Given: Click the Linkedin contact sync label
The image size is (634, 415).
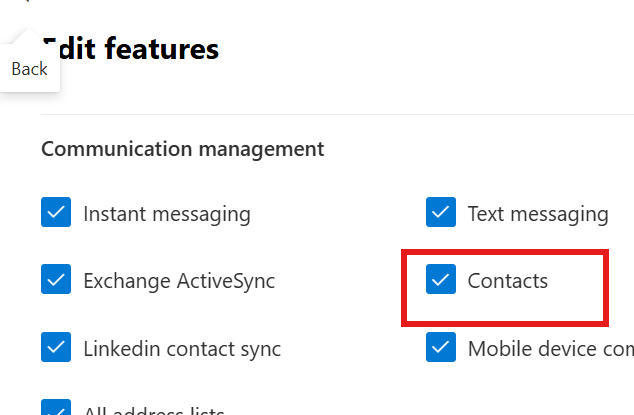Looking at the screenshot, I should point(182,349).
